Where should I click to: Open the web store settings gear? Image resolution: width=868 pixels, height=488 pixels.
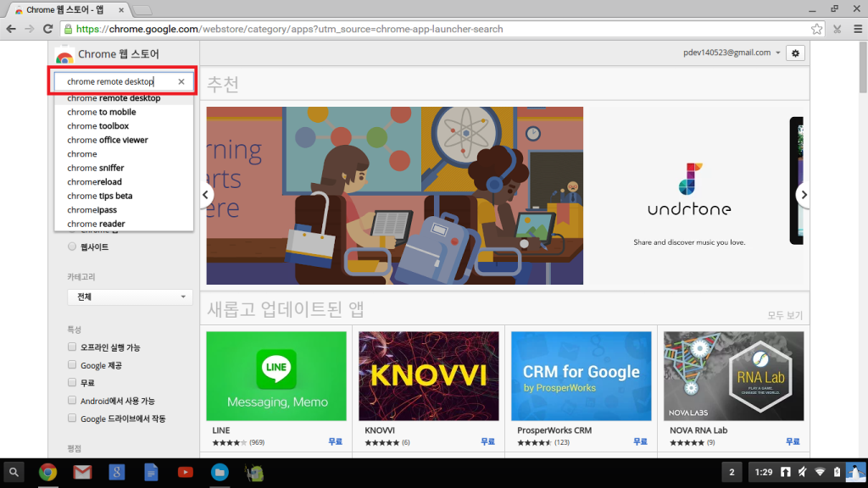[x=795, y=53]
